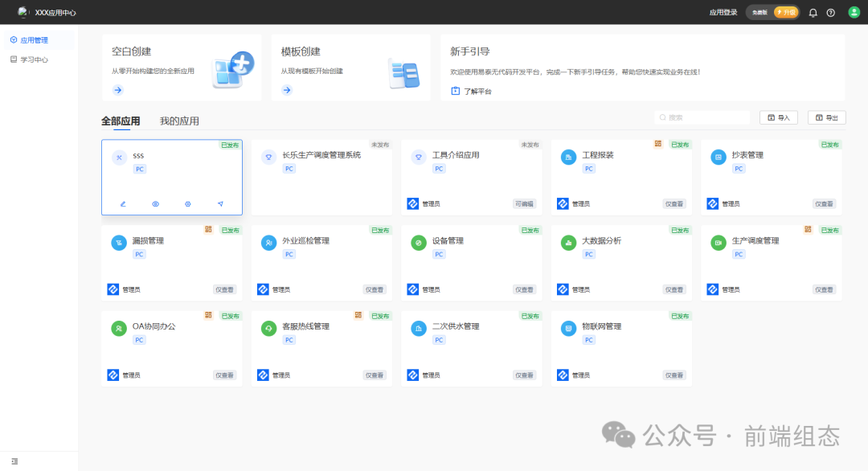Click the 模板创建 illustration graphic

[x=404, y=74]
